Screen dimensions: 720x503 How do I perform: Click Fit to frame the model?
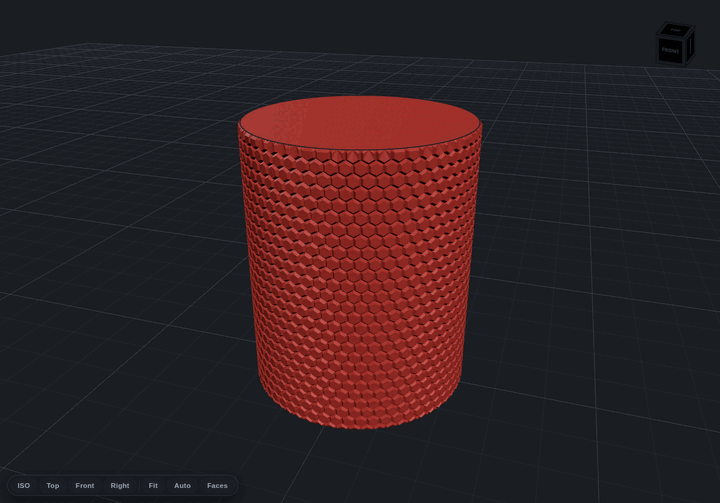153,486
